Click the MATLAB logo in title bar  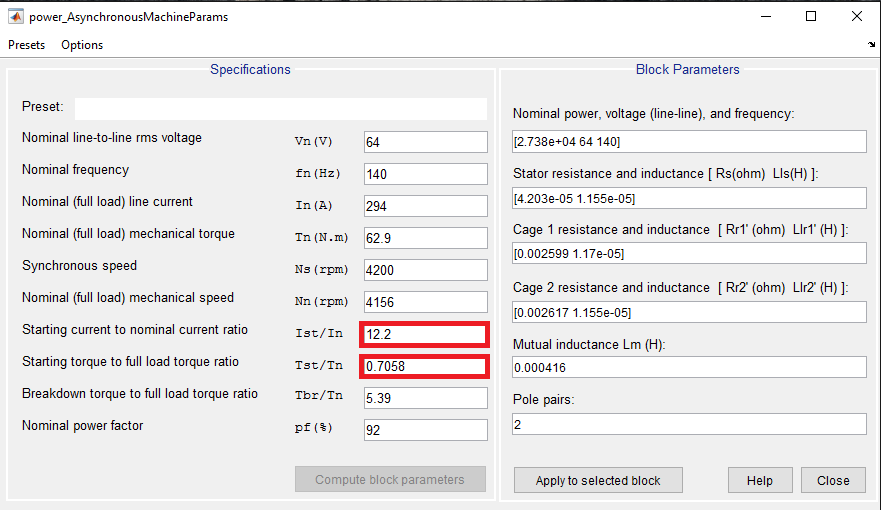pyautogui.click(x=16, y=16)
